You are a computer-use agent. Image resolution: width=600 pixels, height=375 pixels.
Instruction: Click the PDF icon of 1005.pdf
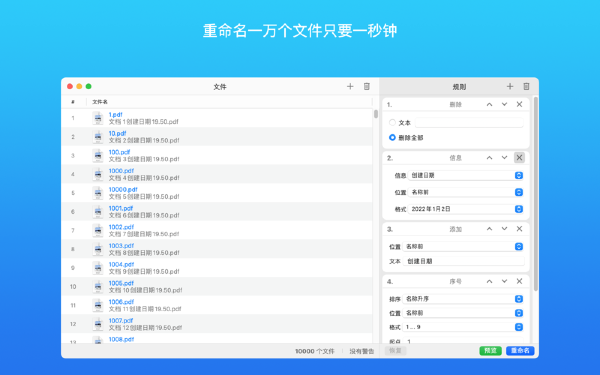[x=98, y=287]
